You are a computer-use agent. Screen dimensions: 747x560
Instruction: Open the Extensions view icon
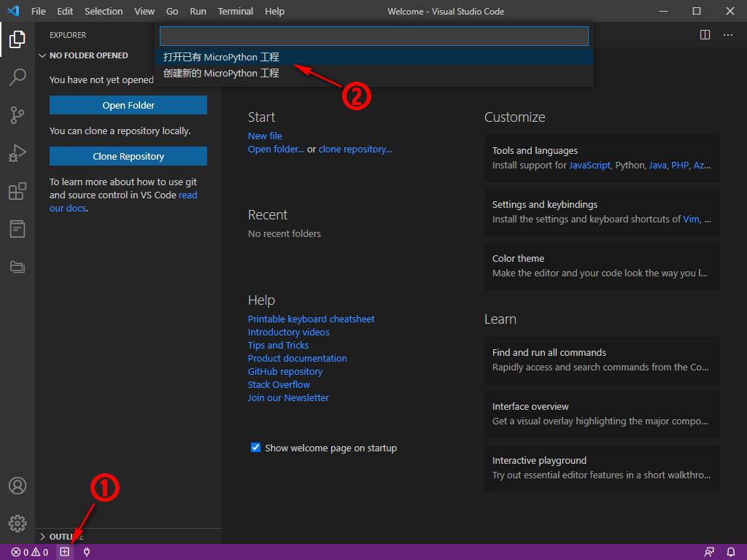pos(18,191)
